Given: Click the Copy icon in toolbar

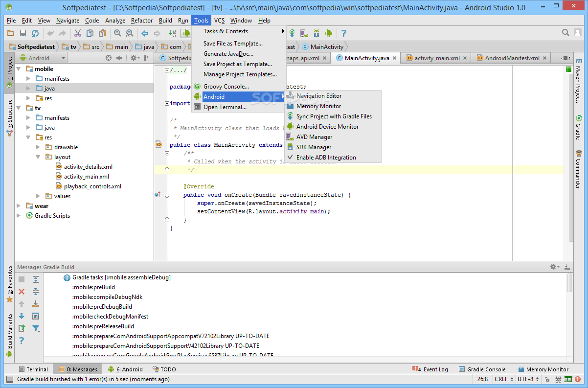Looking at the screenshot, I should 90,33.
